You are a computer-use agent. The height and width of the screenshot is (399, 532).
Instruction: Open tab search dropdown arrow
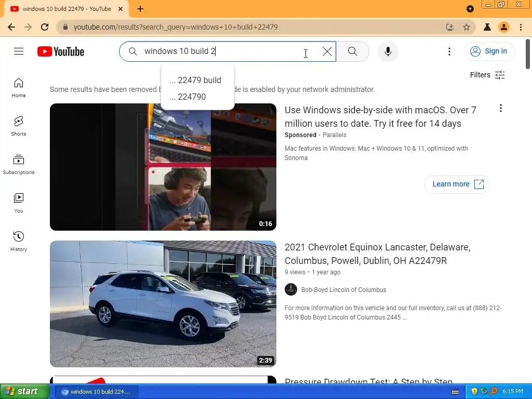pyautogui.click(x=470, y=9)
